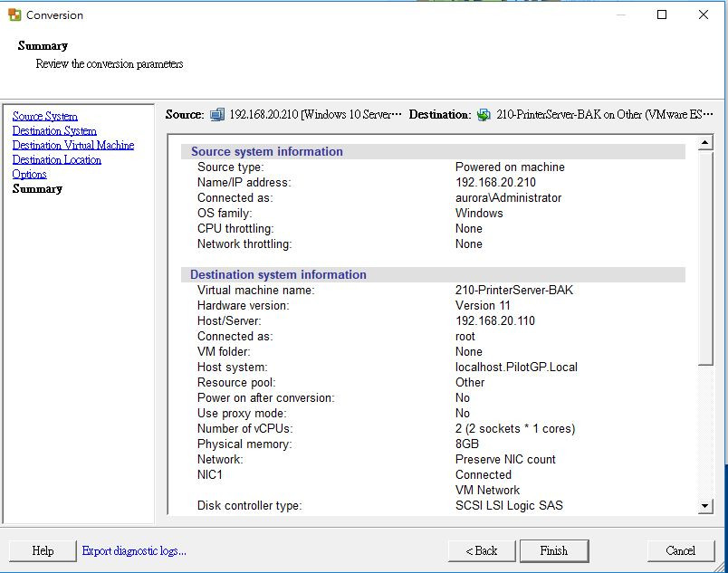Viewport: 728px width, 573px height.
Task: Click the destination VM icon
Action: [484, 115]
